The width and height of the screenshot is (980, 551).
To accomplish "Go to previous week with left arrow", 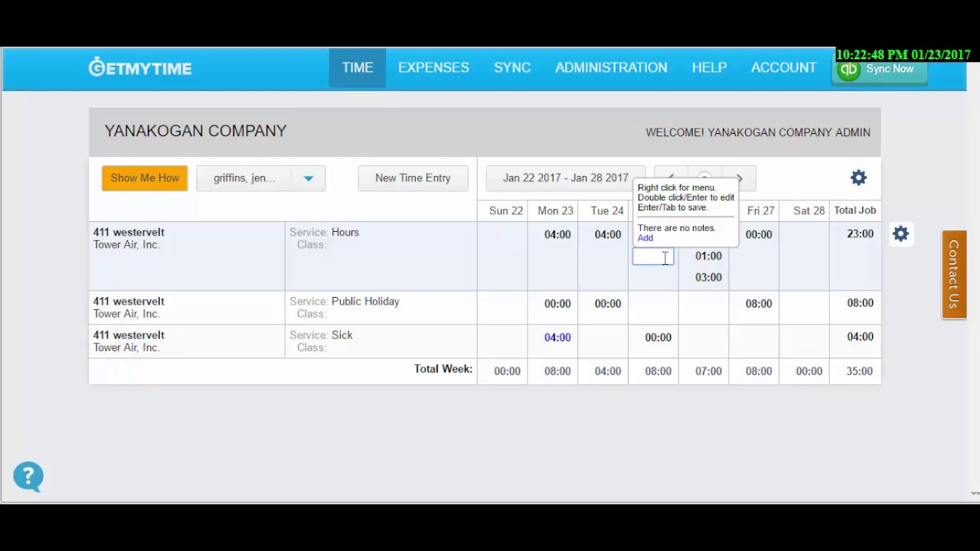I will click(x=671, y=178).
